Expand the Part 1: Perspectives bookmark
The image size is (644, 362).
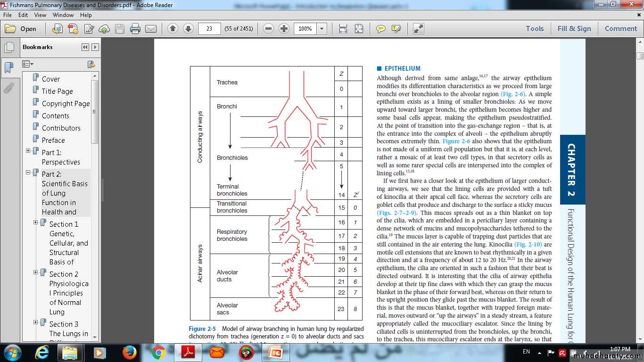point(28,151)
